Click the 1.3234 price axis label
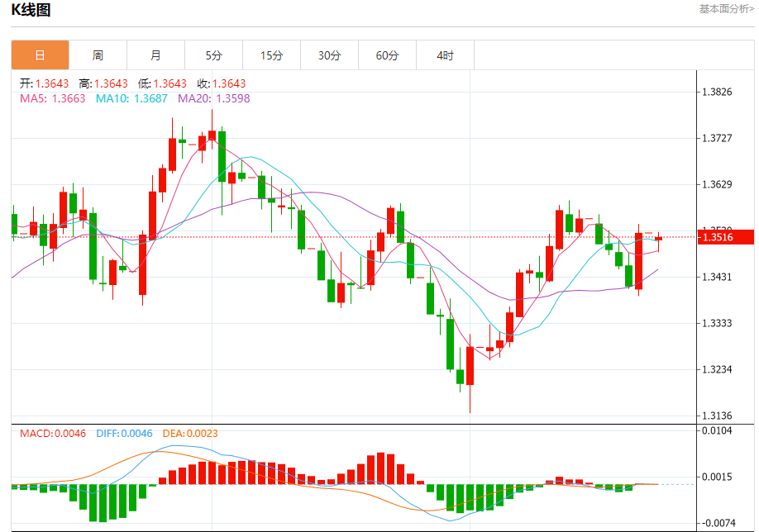The height and width of the screenshot is (532, 759). coord(717,369)
